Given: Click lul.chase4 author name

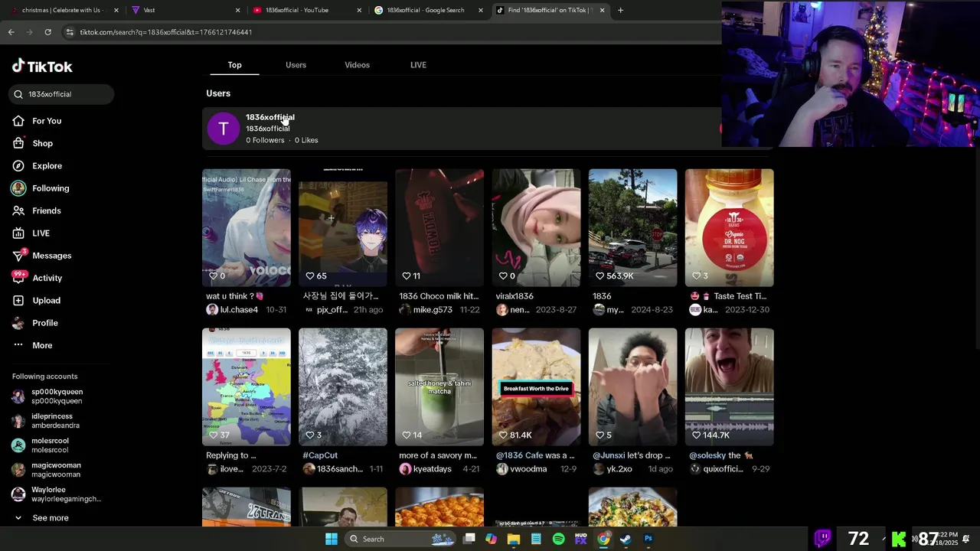Looking at the screenshot, I should click(x=239, y=310).
